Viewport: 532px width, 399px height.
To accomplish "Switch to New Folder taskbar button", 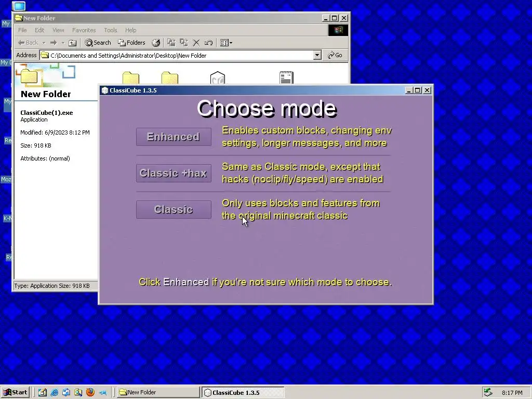I will 158,392.
